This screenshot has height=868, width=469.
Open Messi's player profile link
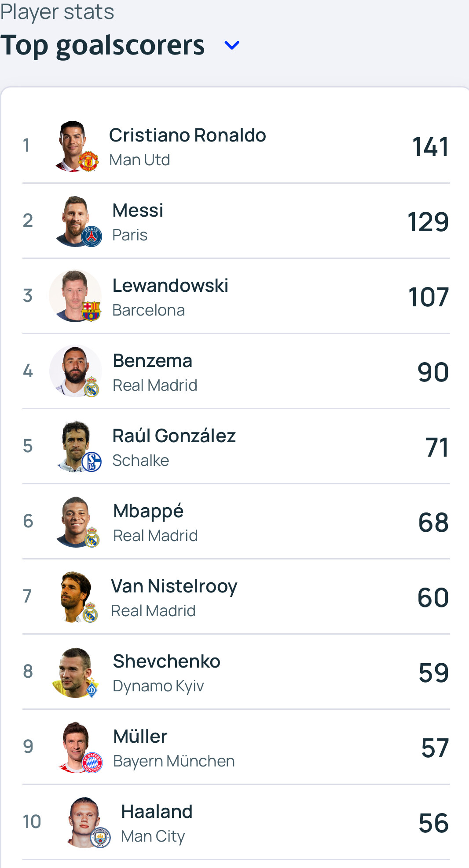tap(138, 211)
